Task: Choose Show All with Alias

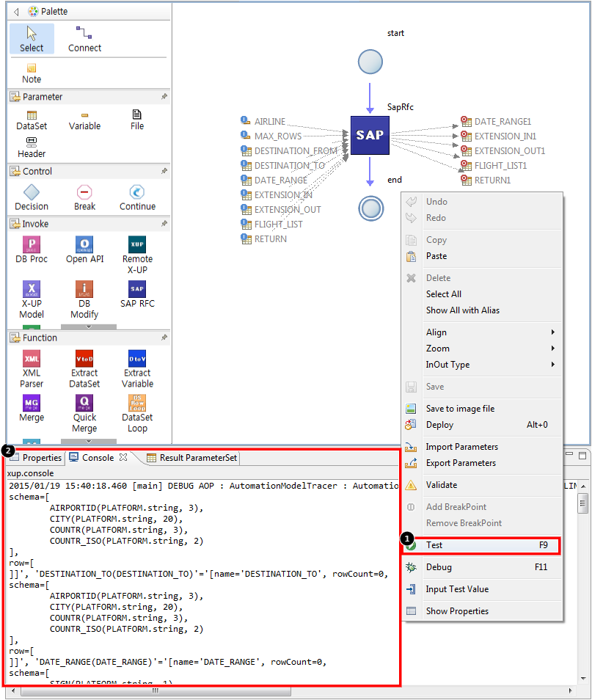Action: (482, 310)
